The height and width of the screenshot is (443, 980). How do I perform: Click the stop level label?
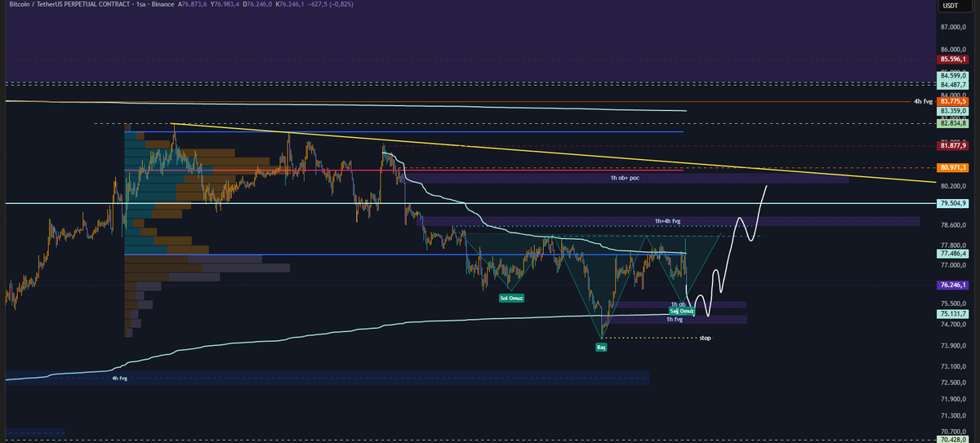(705, 337)
